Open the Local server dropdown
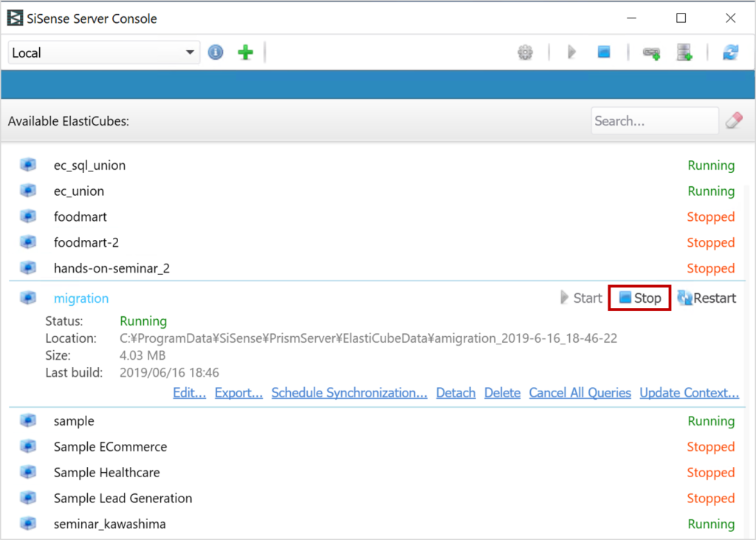Viewport: 756px width, 540px height. pos(103,52)
